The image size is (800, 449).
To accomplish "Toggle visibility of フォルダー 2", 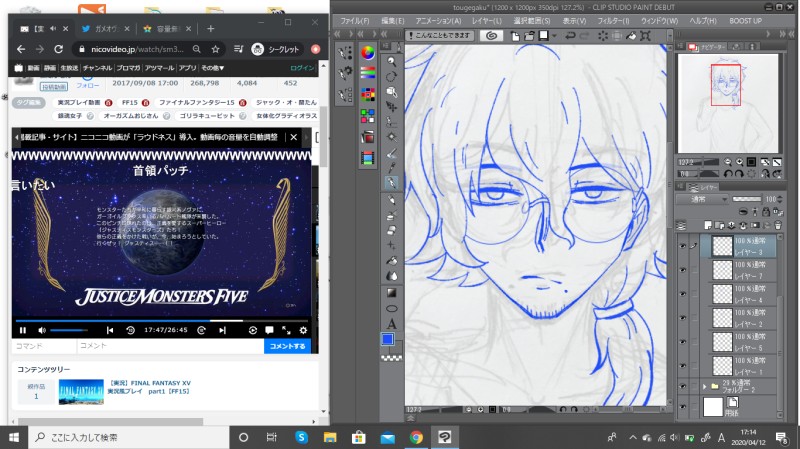I will tap(683, 386).
